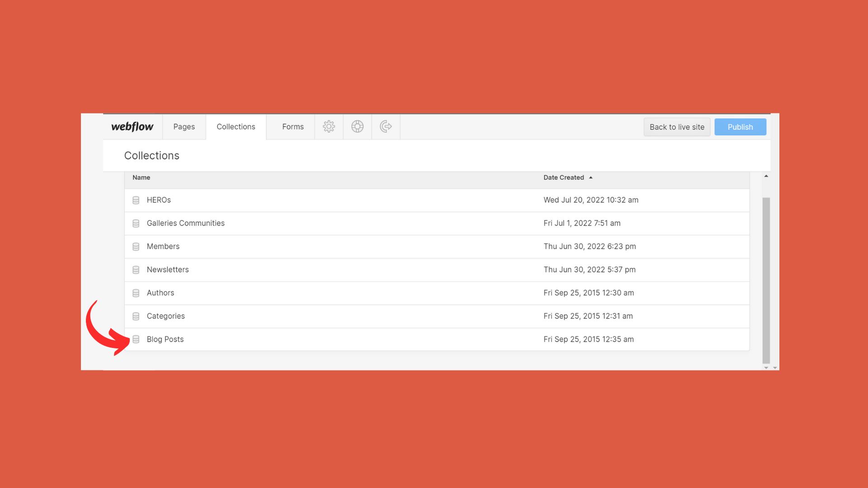The image size is (868, 488).
Task: Click Back to live site button
Action: click(677, 127)
